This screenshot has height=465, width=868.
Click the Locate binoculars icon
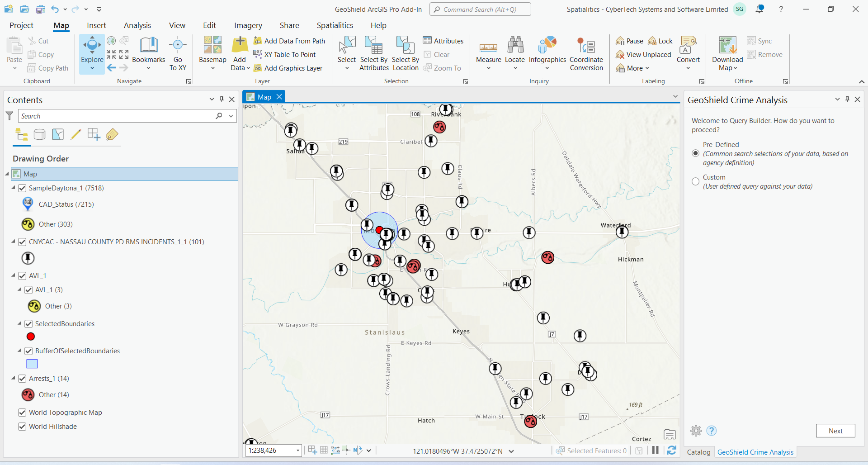(515, 46)
